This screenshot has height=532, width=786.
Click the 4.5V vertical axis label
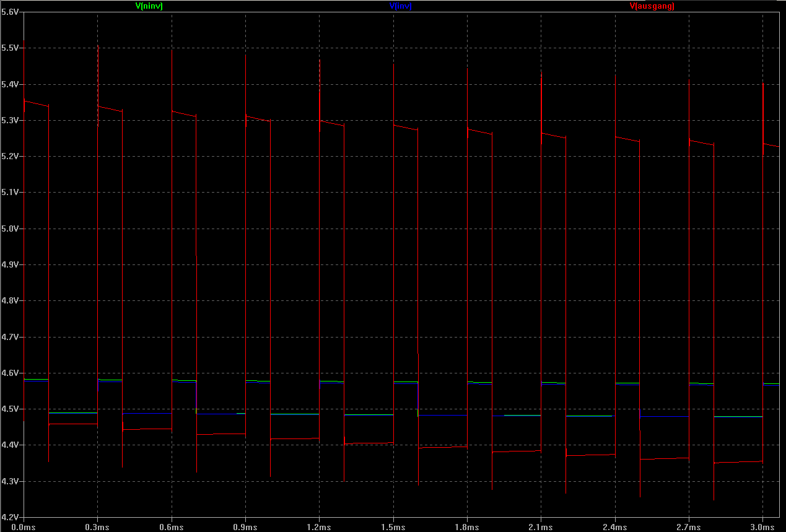(x=10, y=409)
